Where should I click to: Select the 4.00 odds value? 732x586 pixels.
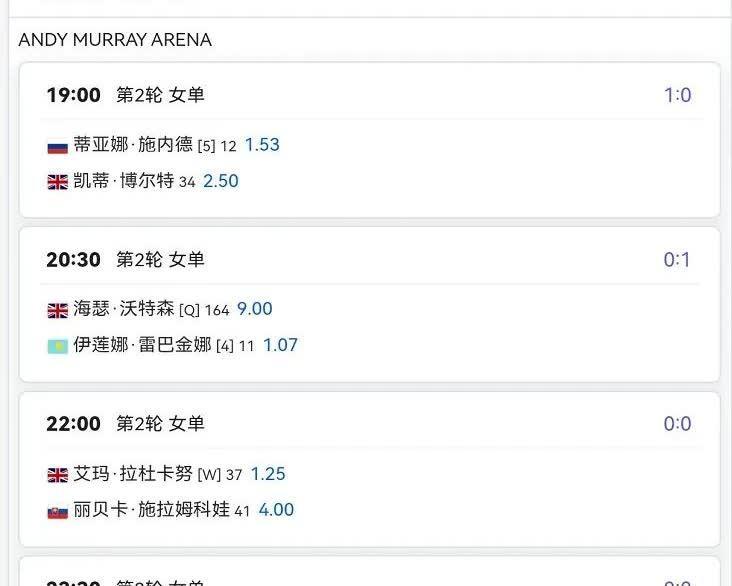276,510
